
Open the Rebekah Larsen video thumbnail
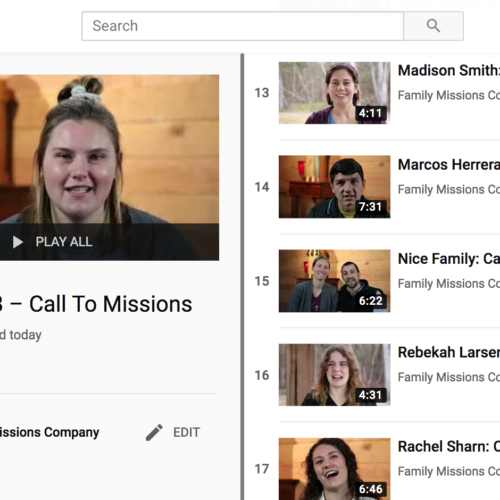334,375
